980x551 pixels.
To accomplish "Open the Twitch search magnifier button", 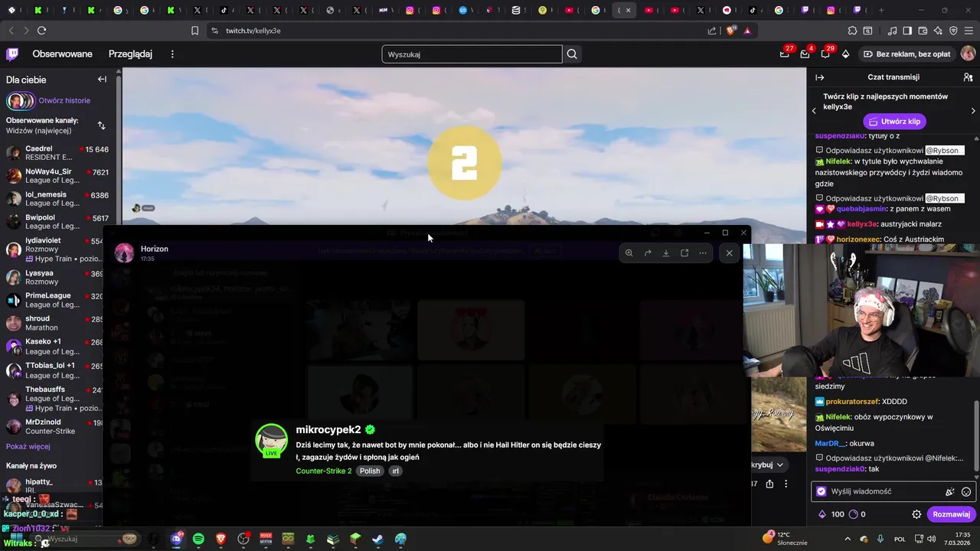I will [572, 54].
